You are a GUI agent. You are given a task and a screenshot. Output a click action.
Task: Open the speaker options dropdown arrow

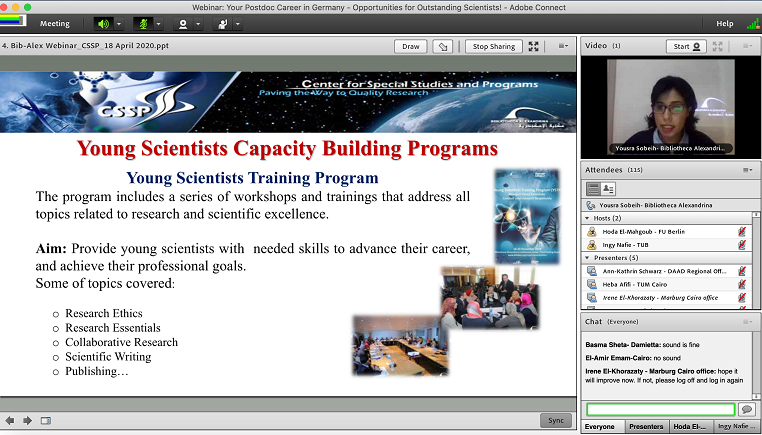click(119, 24)
